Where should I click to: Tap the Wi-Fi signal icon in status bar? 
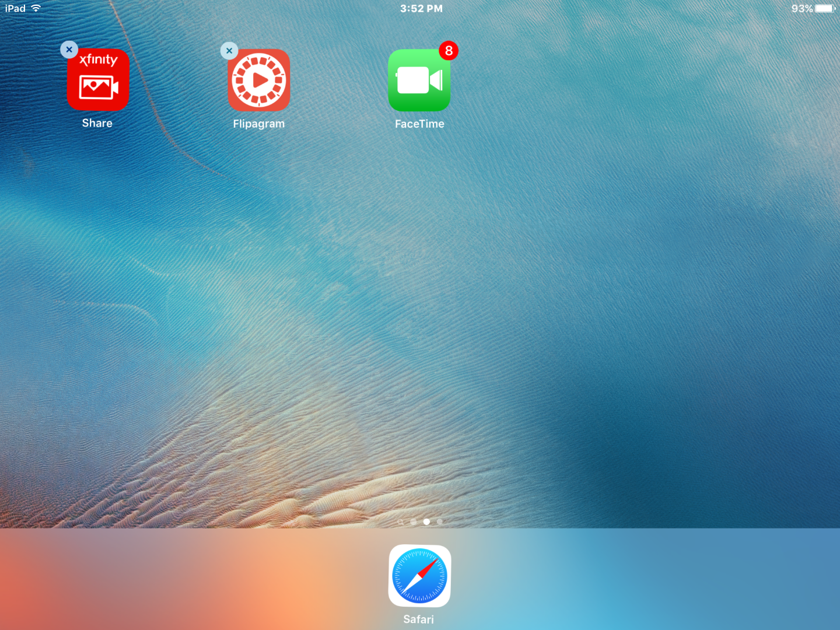tap(36, 8)
